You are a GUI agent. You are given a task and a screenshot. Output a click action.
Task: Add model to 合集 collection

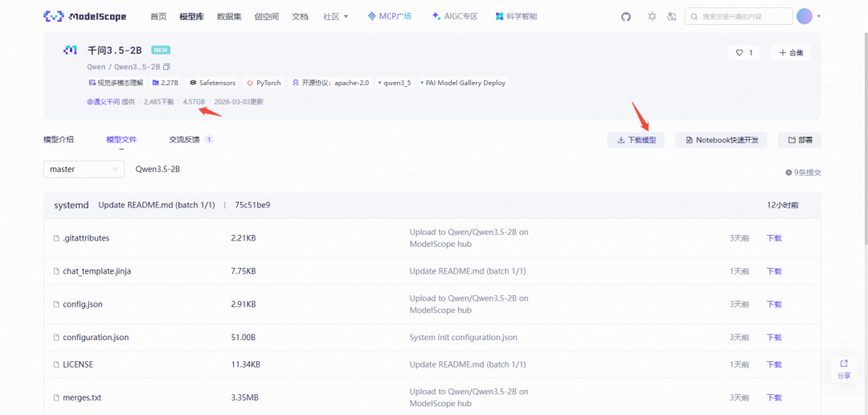pos(790,52)
